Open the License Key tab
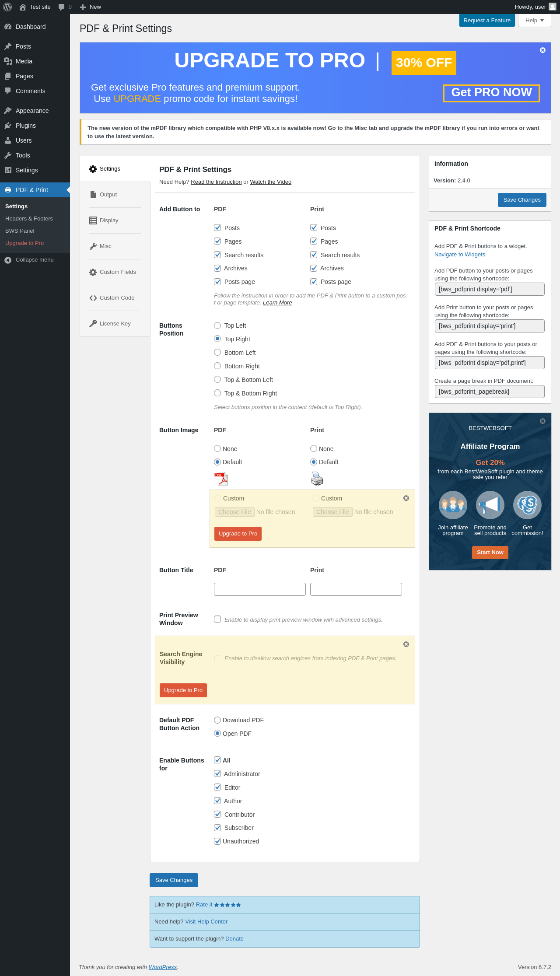Screen dimensions: 560x976 click(x=115, y=324)
